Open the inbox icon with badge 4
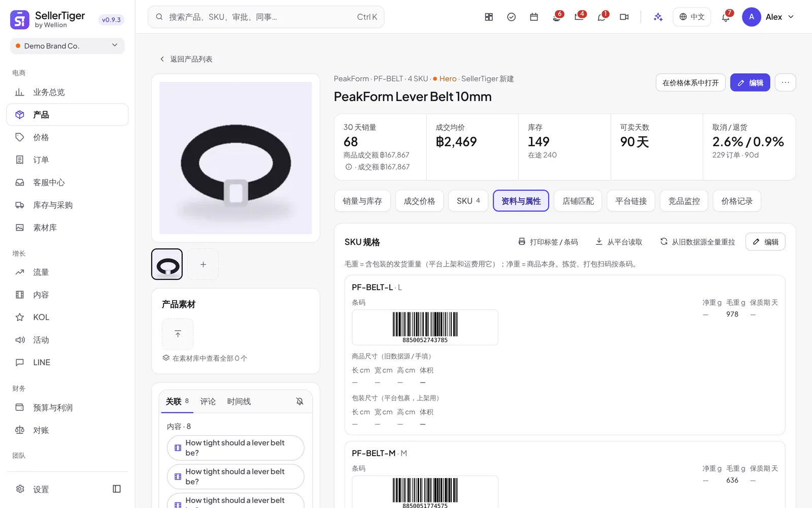Viewport: 812px width, 508px height. (x=579, y=17)
